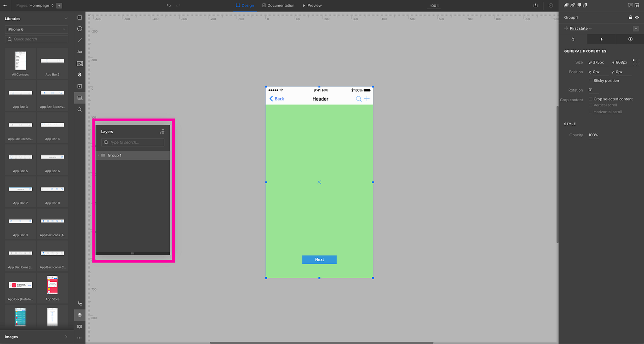Select the Libraries tool in toolbar
The width and height of the screenshot is (644, 344).
click(x=80, y=98)
